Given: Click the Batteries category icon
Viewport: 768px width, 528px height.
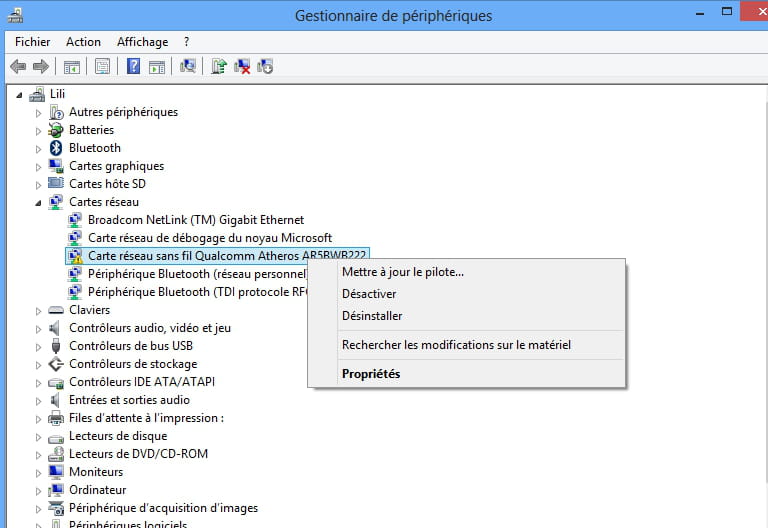Looking at the screenshot, I should point(56,130).
